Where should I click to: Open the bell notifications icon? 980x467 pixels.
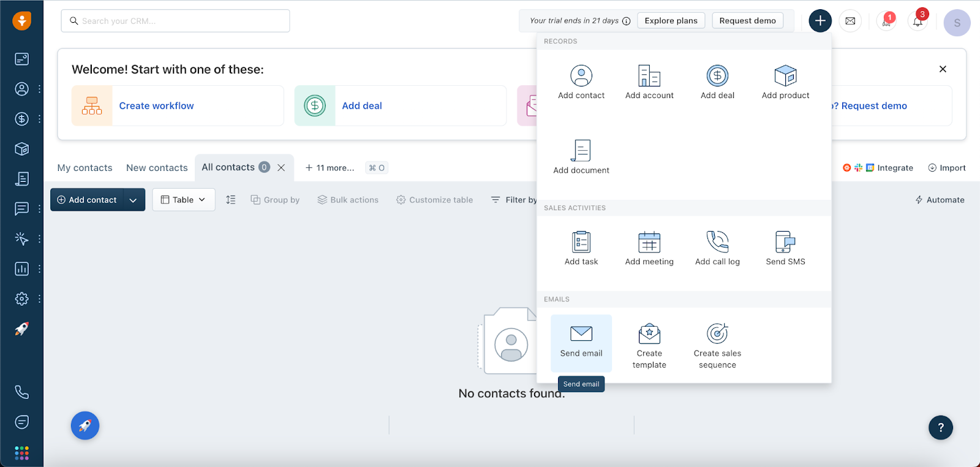pos(917,21)
